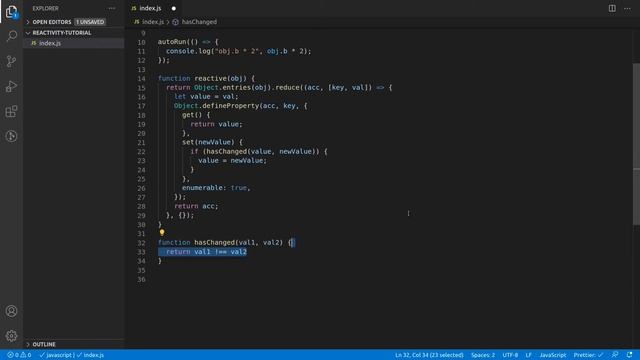
Task: Click the text 'return val1 !== val2'
Action: pos(206,252)
